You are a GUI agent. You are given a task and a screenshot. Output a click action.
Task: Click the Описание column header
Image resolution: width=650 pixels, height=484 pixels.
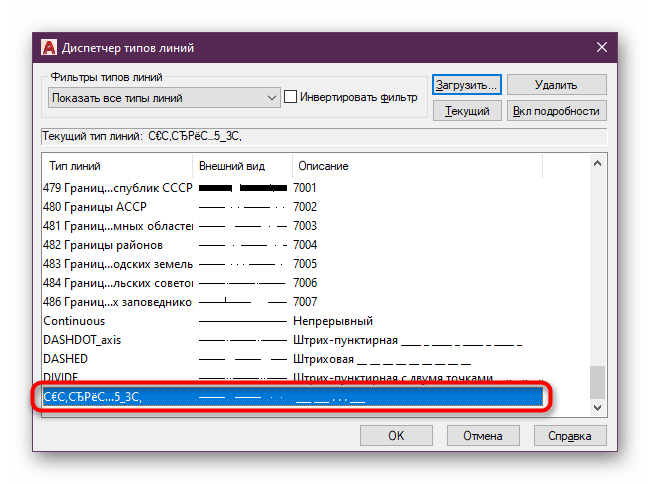pos(417,166)
